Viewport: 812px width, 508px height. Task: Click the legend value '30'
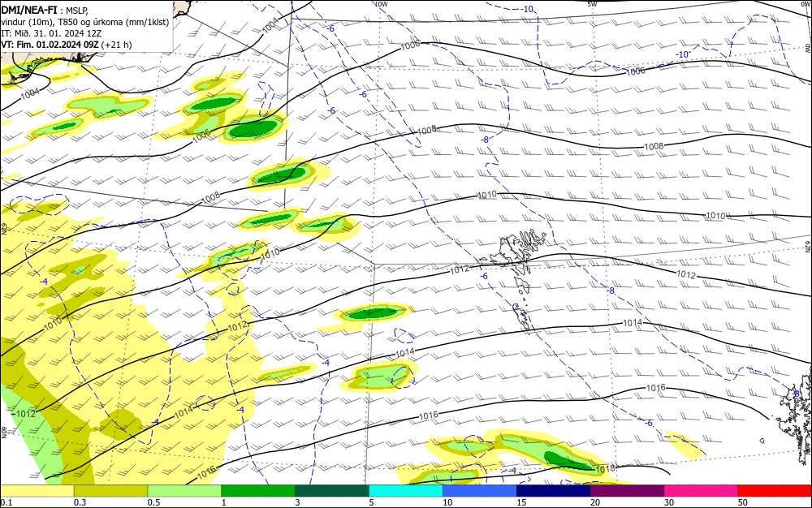tap(669, 502)
